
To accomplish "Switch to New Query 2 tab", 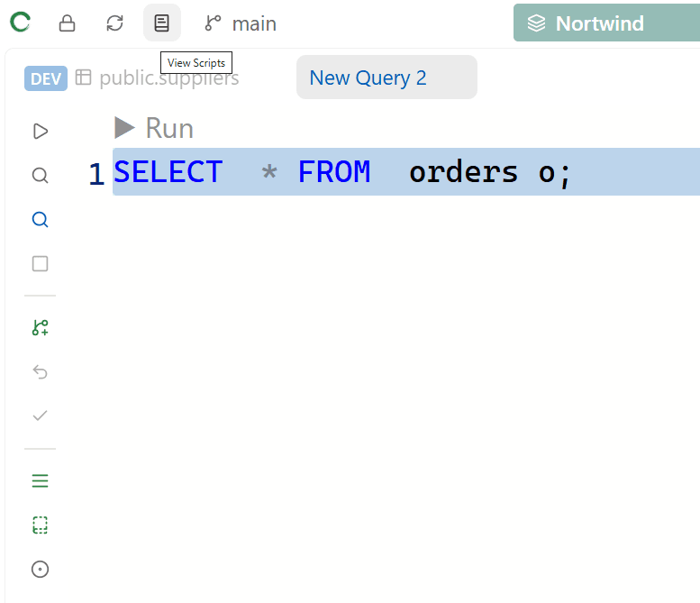I will (x=386, y=78).
